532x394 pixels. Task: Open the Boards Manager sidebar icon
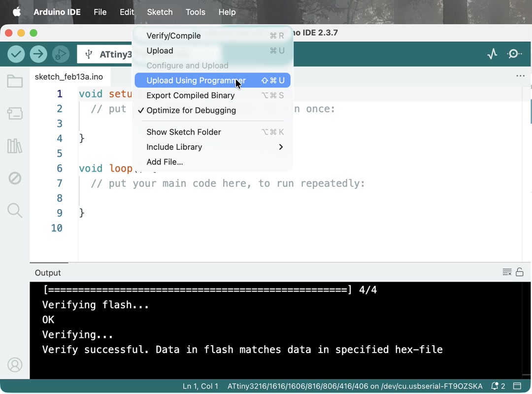click(x=15, y=113)
